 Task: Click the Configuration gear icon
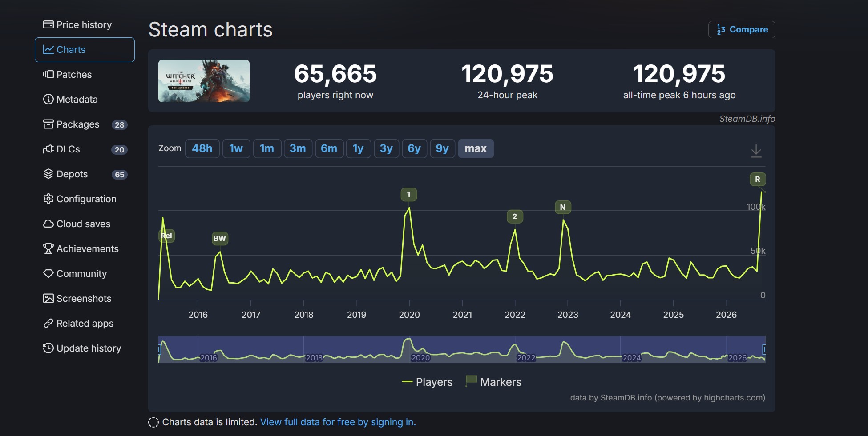48,199
